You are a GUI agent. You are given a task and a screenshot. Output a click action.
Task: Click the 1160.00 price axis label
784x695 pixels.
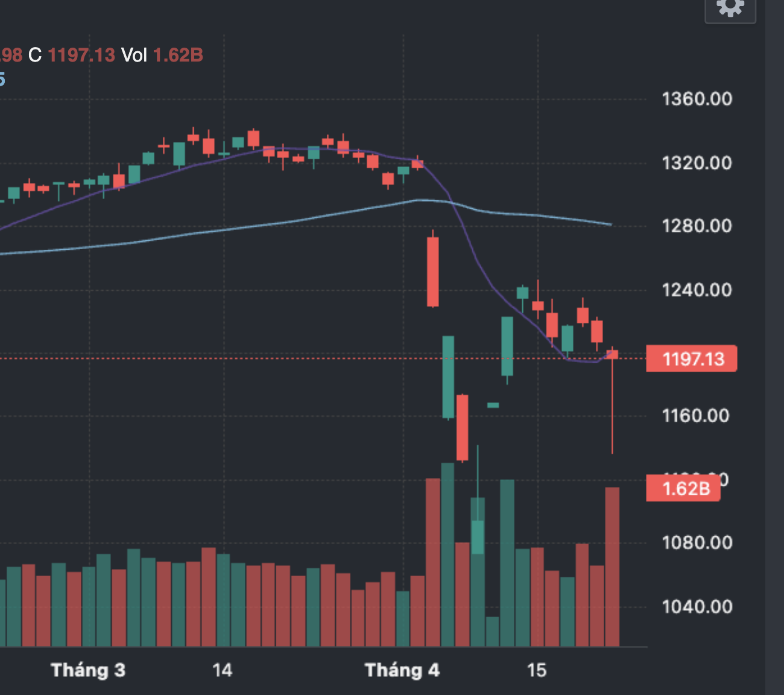(695, 416)
